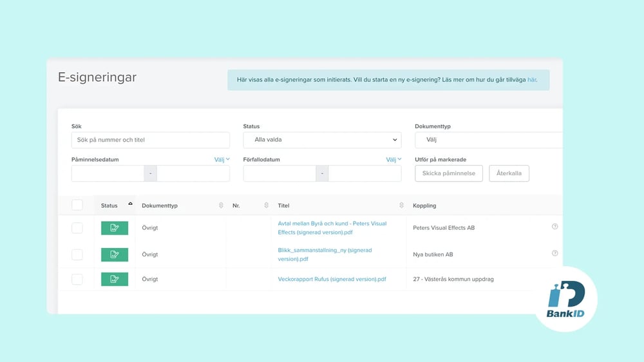Click help icon beside Peters Visual Effects AB
This screenshot has width=644, height=362.
point(554,227)
